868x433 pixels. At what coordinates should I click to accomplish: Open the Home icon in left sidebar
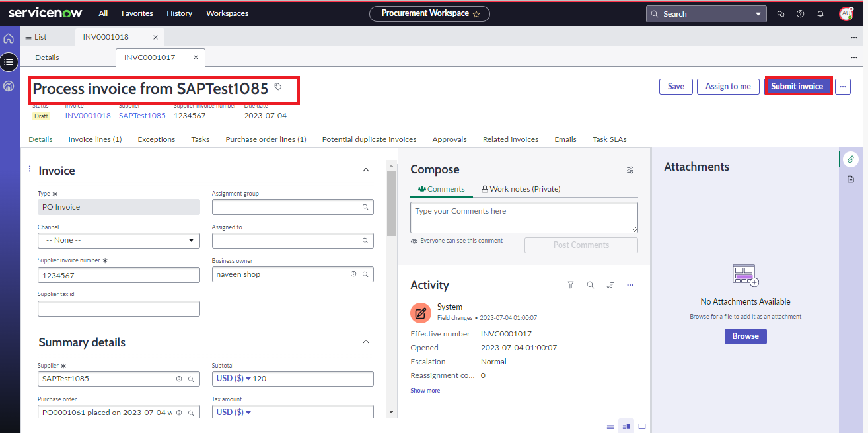(9, 38)
